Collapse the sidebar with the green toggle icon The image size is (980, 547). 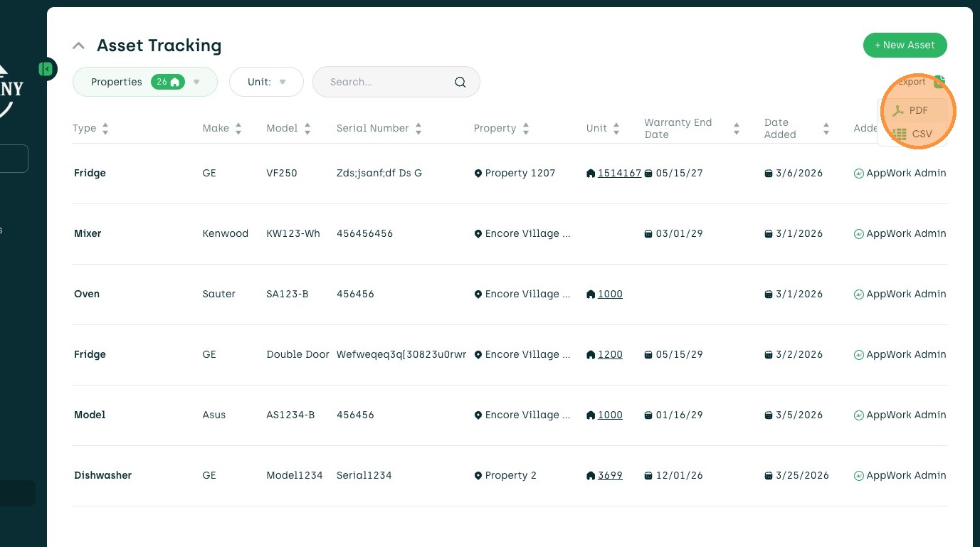click(x=47, y=69)
